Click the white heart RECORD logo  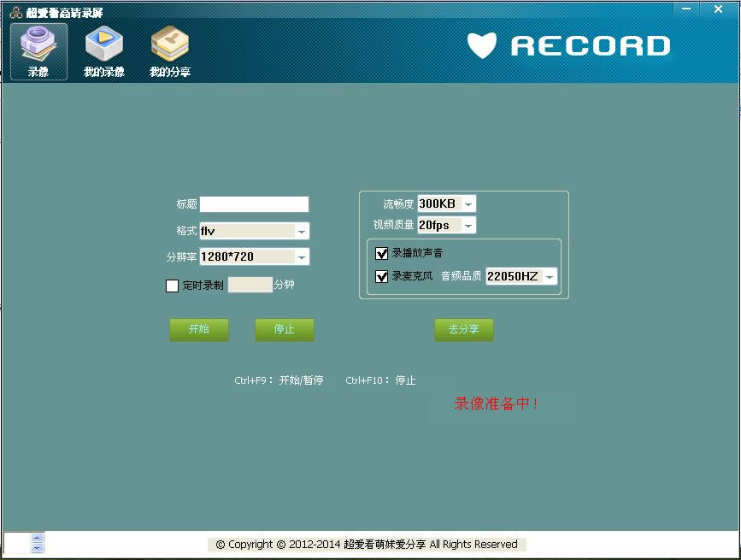click(568, 46)
